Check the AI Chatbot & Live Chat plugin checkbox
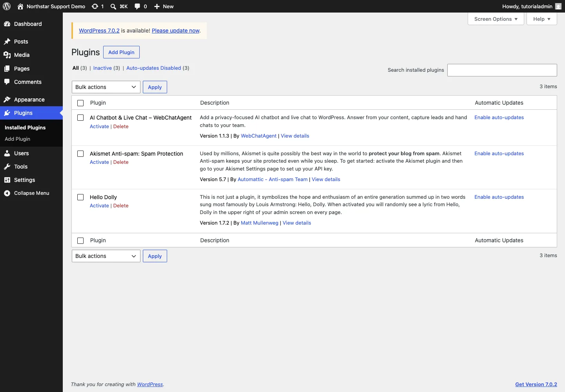The width and height of the screenshot is (565, 392). [80, 118]
